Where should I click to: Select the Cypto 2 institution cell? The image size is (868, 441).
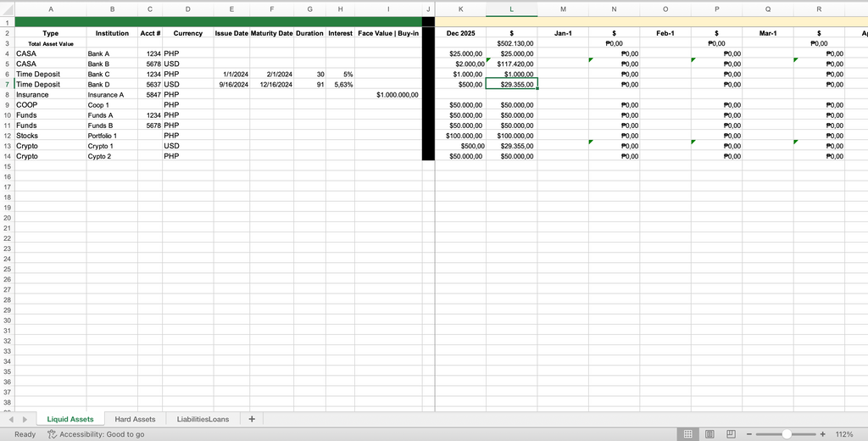(x=112, y=156)
